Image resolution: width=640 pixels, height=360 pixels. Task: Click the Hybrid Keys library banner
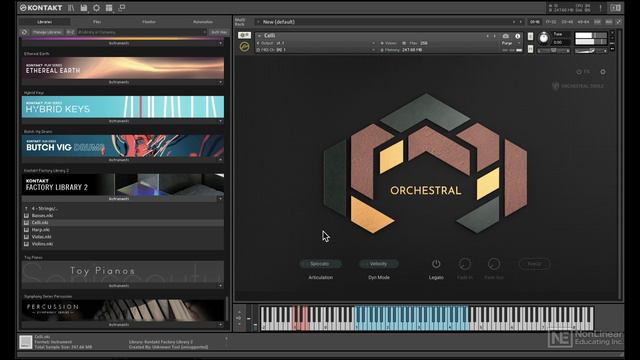pos(123,107)
